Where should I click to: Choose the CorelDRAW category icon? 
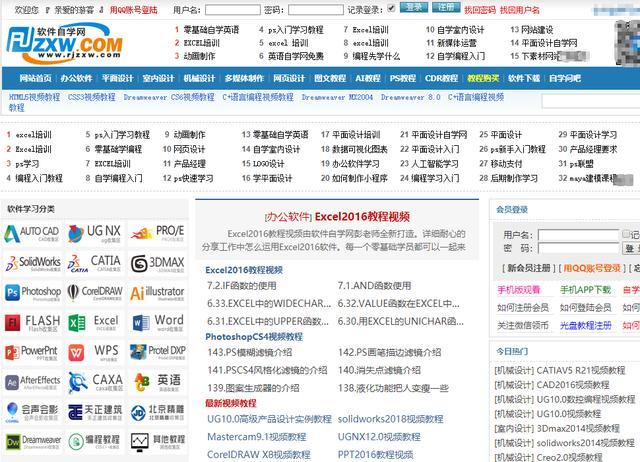[95, 293]
